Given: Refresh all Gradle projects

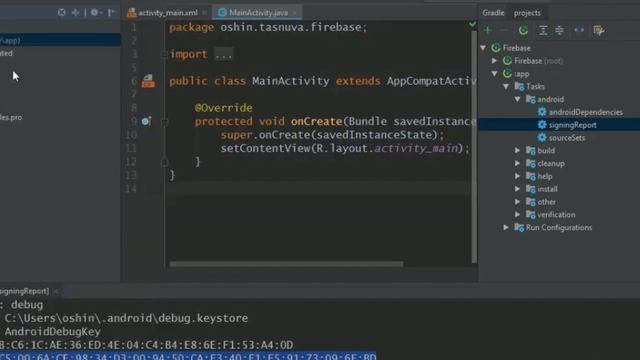Looking at the screenshot, I should [x=523, y=30].
